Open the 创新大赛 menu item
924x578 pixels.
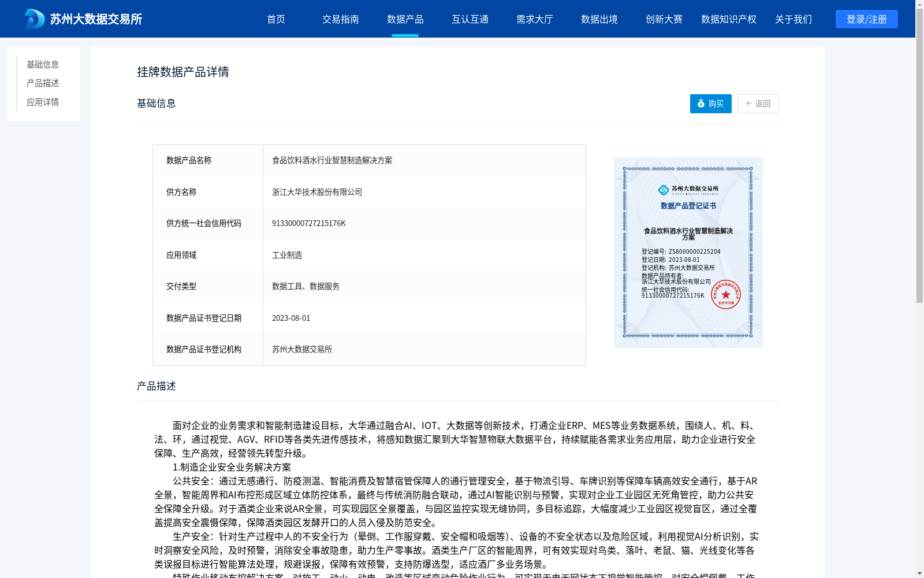pyautogui.click(x=664, y=19)
